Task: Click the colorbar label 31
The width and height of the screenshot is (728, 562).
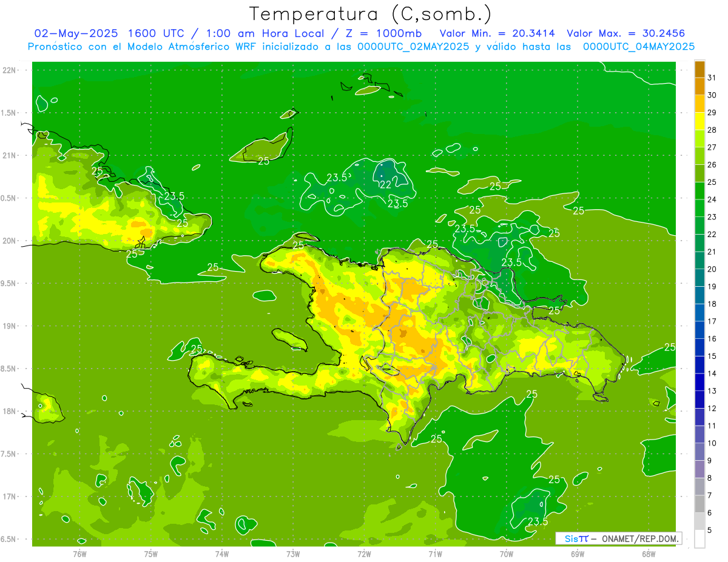Action: (712, 78)
